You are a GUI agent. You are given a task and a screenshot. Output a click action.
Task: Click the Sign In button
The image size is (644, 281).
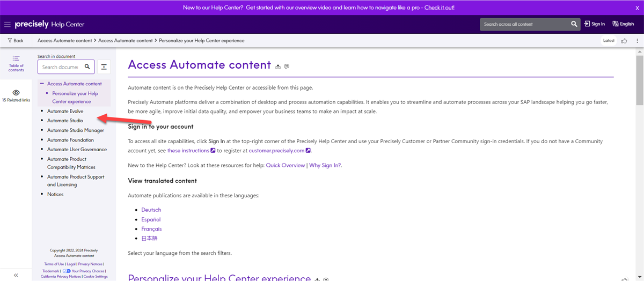point(595,24)
